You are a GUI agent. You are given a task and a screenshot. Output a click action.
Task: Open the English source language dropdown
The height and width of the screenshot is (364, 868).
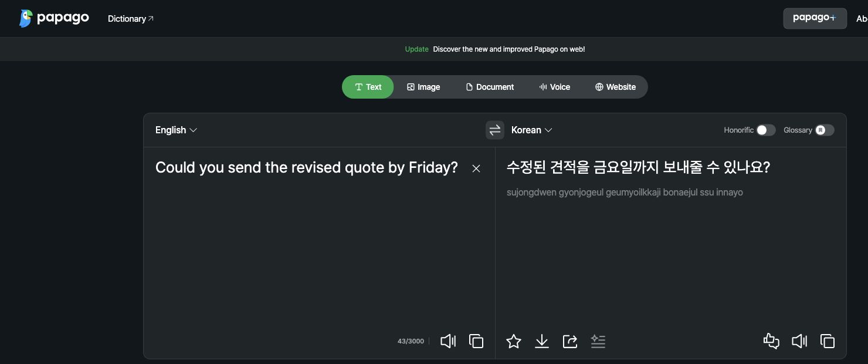click(176, 130)
